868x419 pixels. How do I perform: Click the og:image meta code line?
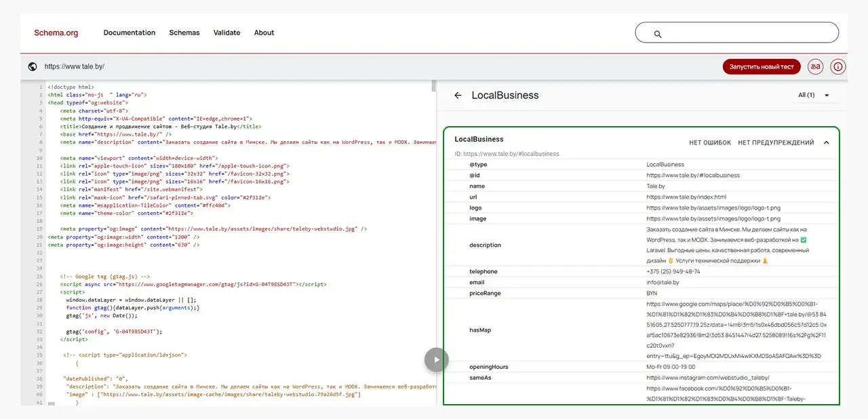(x=214, y=229)
